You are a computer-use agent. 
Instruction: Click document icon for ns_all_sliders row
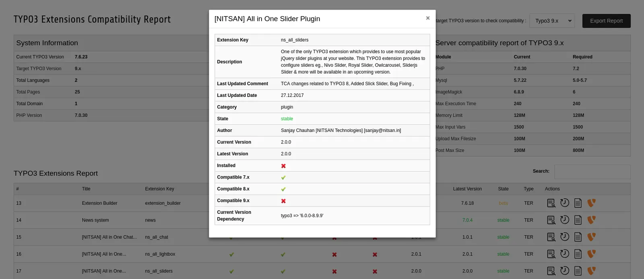tap(578, 271)
